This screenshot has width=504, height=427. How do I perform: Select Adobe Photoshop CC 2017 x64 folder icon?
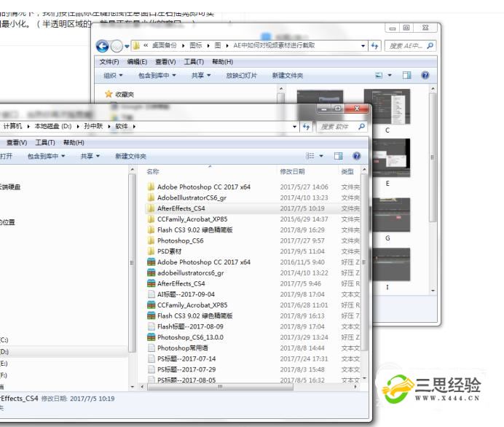[151, 187]
